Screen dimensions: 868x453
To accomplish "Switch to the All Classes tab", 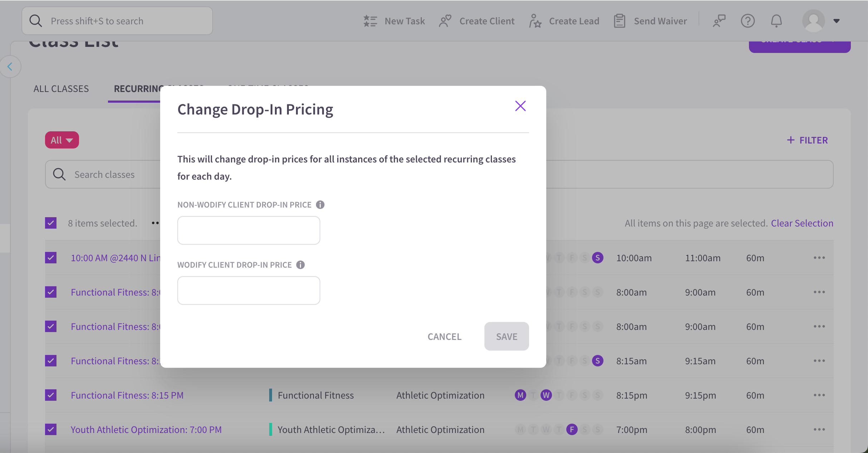I will pos(61,89).
